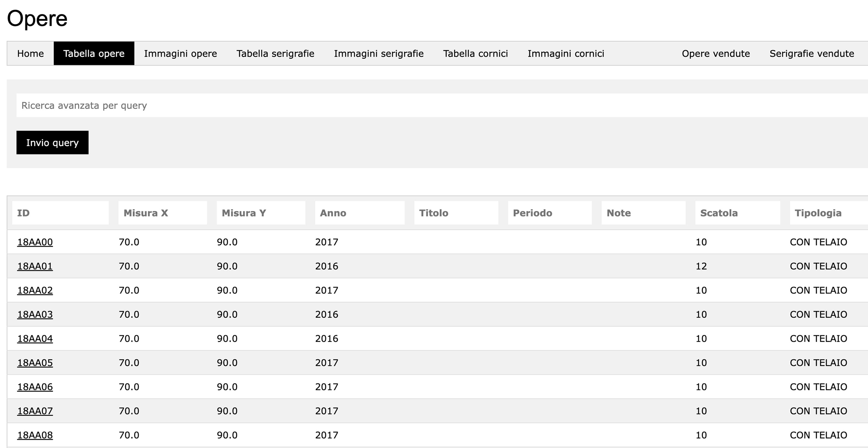The height and width of the screenshot is (448, 868).
Task: Click the Note column filter
Action: point(644,213)
